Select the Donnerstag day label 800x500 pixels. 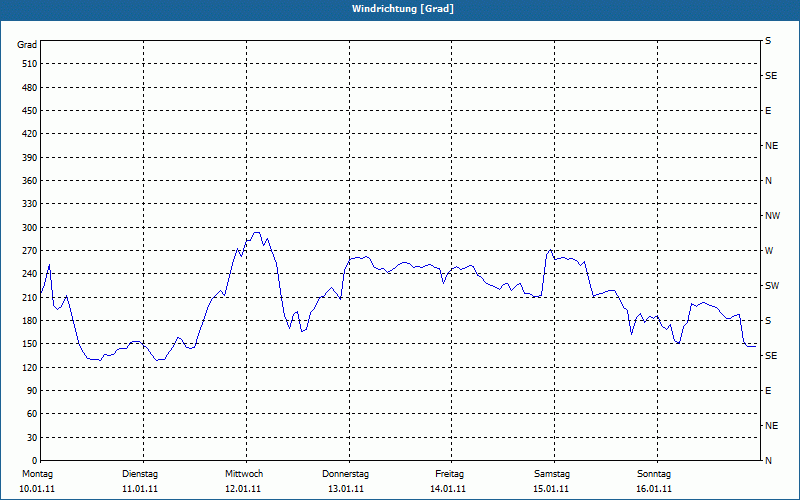pos(345,474)
